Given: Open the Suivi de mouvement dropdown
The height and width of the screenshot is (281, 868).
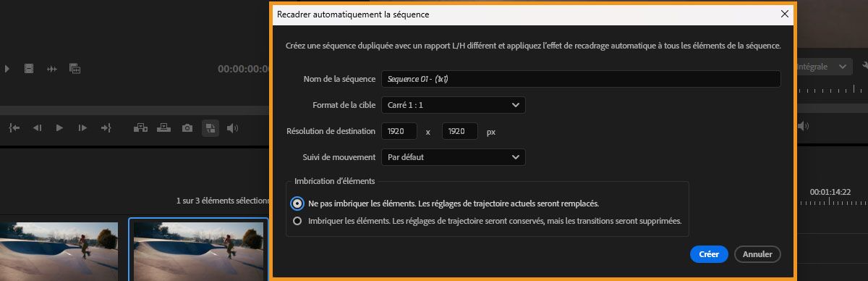Looking at the screenshot, I should pos(454,157).
